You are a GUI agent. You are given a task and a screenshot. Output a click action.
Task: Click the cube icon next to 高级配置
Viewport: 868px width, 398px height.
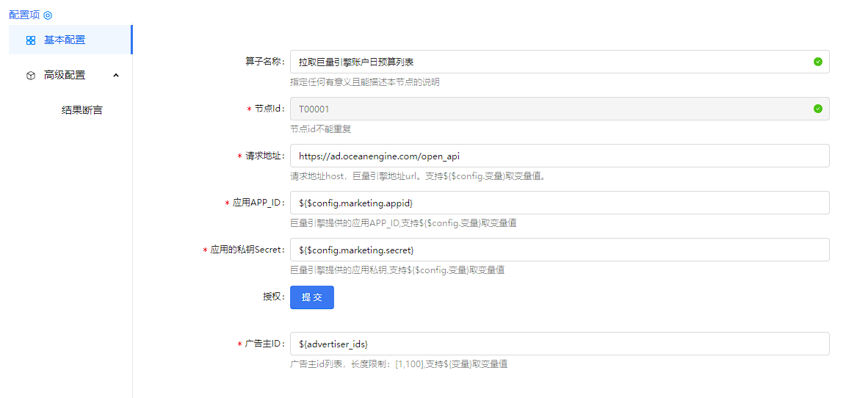pyautogui.click(x=31, y=75)
